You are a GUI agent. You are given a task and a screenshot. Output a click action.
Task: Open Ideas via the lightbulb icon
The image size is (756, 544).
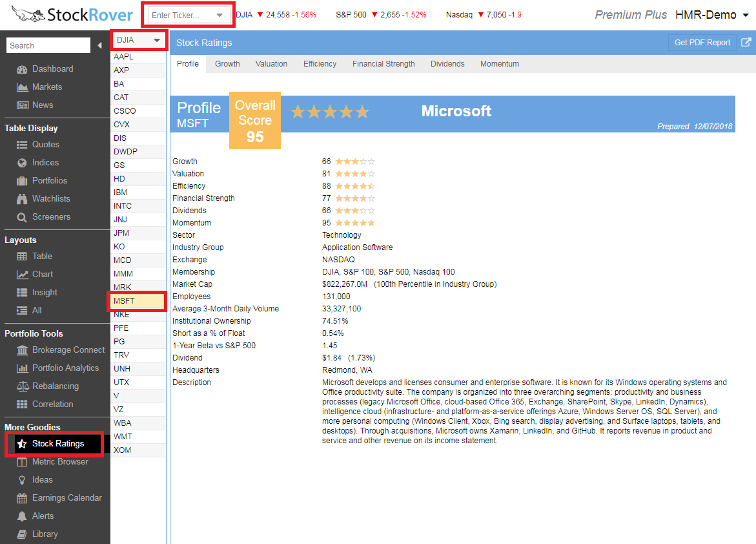click(22, 480)
